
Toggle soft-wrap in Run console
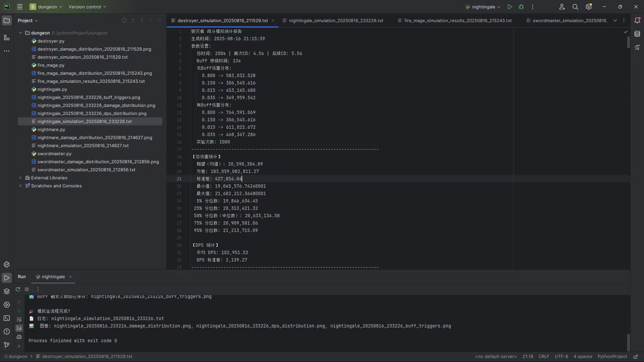(x=19, y=320)
